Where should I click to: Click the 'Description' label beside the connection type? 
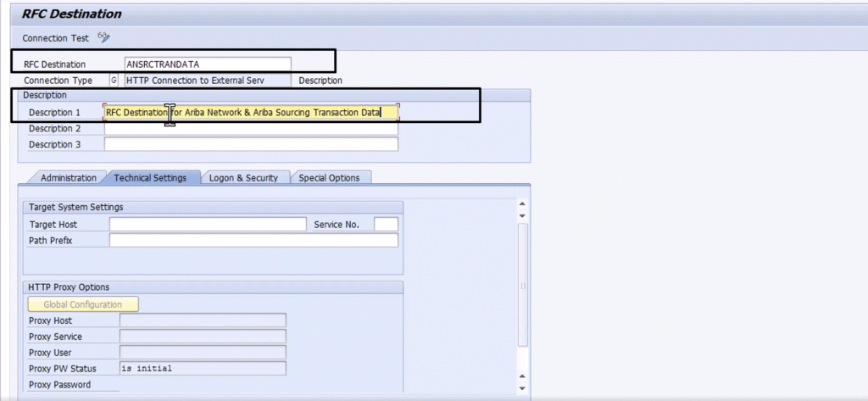(x=320, y=81)
